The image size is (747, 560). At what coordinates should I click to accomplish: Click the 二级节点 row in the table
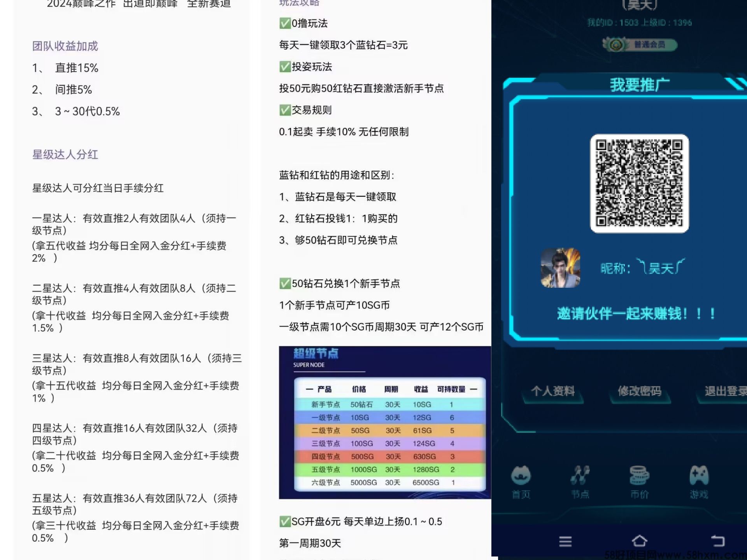[390, 430]
